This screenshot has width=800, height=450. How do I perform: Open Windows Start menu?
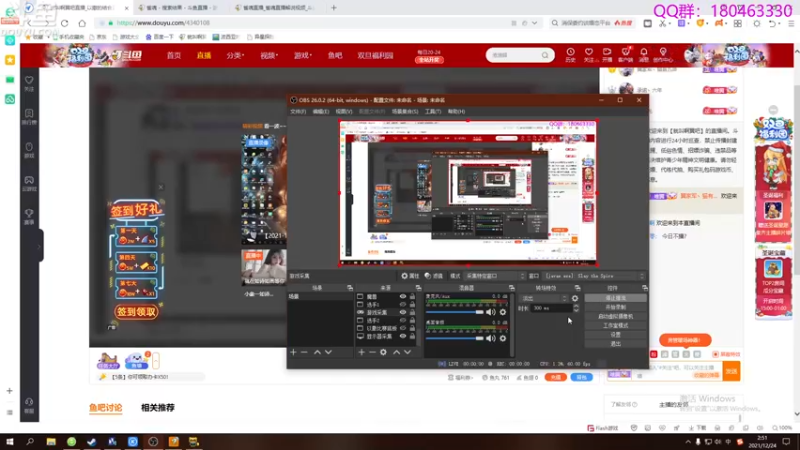[10, 442]
